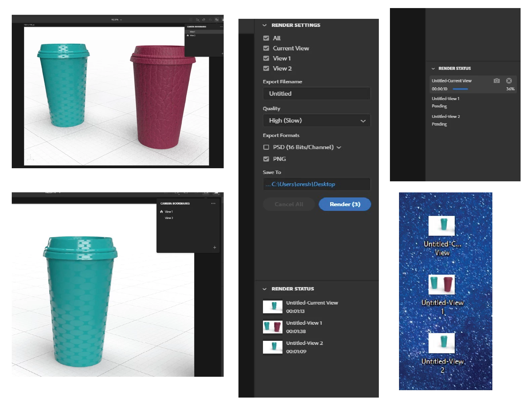
Task: Click the 00:01:38 render time text
Action: [x=296, y=331]
